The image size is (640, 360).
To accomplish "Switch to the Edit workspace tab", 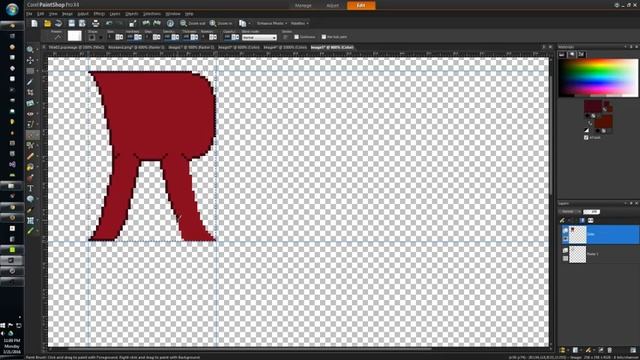I will click(361, 6).
